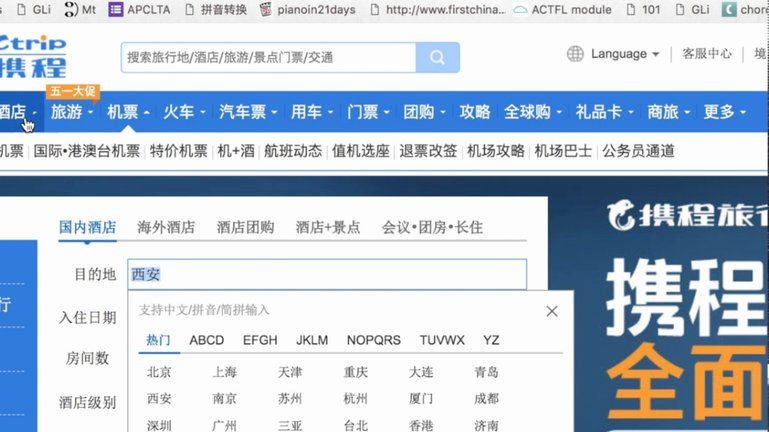Open the APCLTA bookmark
The image size is (769, 432).
[x=140, y=9]
